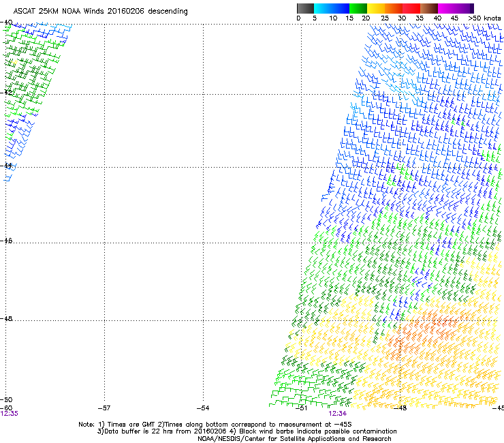Image resolution: width=504 pixels, height=443 pixels.
Task: Click the latitude label '-48'
Action: [6, 318]
